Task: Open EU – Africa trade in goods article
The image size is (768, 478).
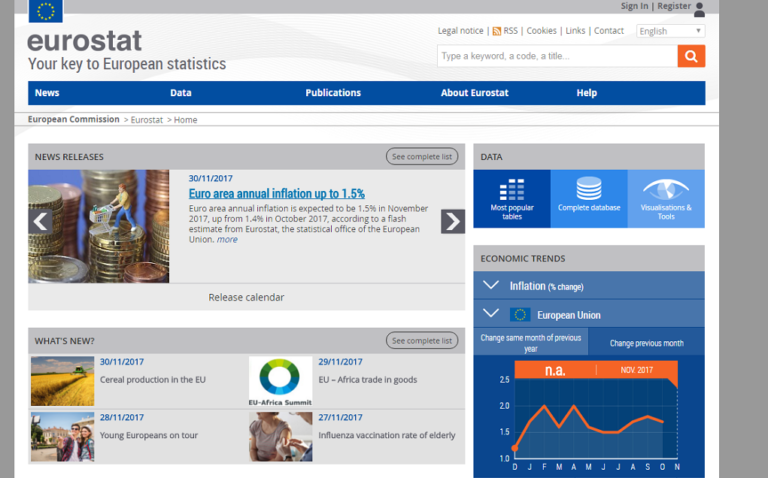Action: pyautogui.click(x=368, y=380)
